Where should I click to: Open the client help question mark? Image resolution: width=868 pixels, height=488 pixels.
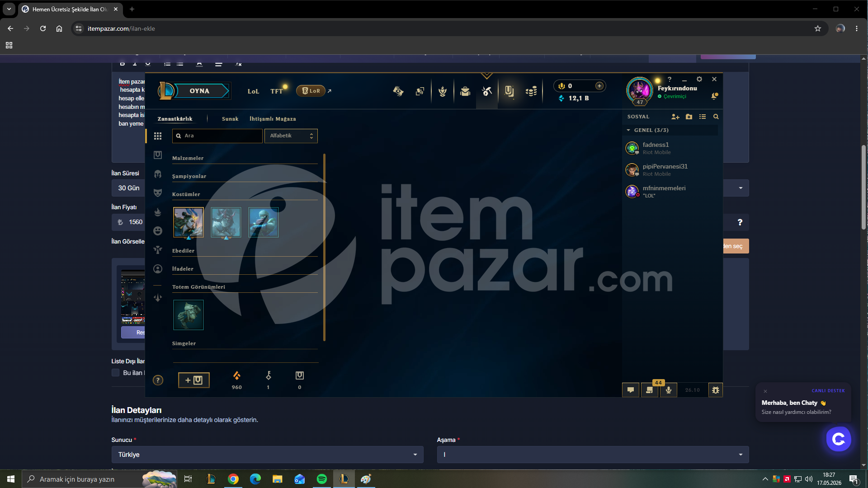(x=670, y=79)
